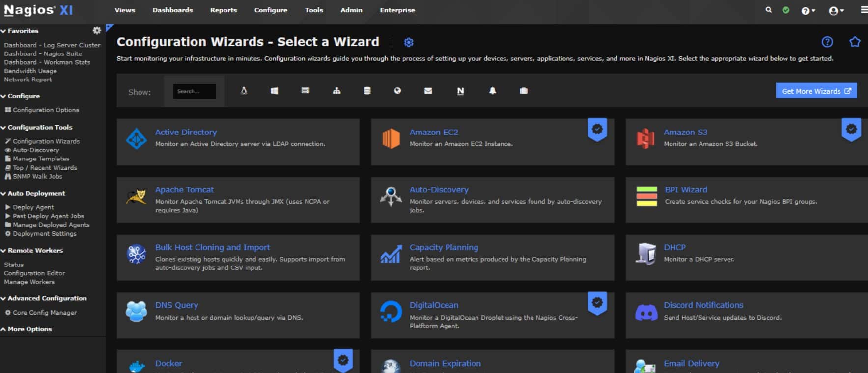868x373 pixels.
Task: Open the Active Directory wizard link
Action: click(186, 132)
